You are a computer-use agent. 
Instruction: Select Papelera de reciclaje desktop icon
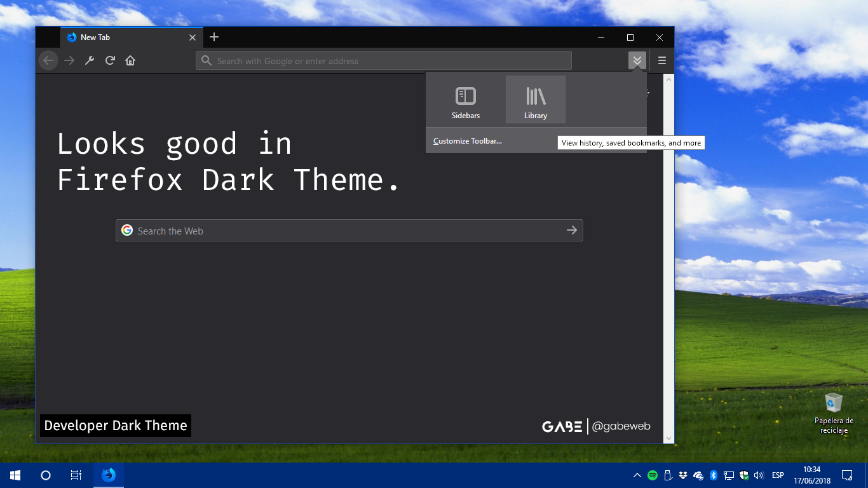834,413
